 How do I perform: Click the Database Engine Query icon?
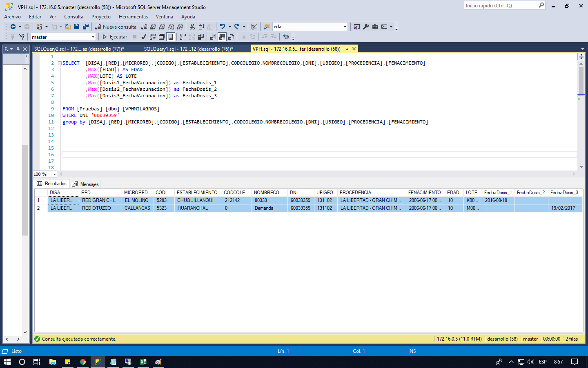[x=144, y=27]
